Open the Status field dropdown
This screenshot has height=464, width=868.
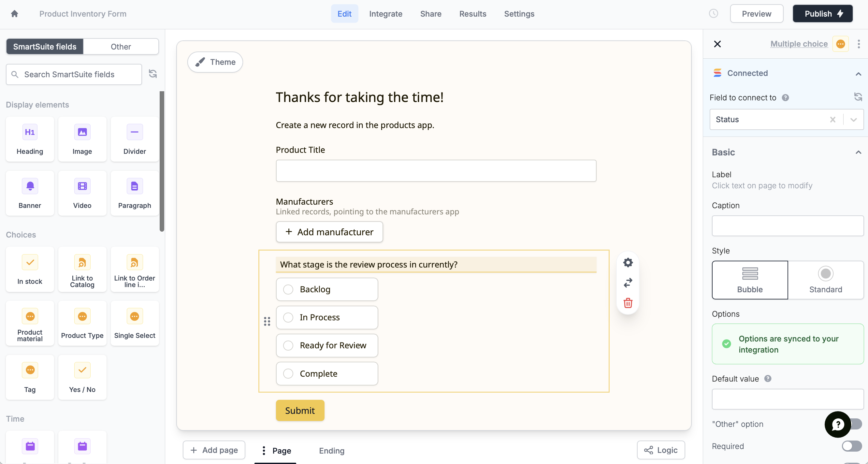click(x=853, y=119)
